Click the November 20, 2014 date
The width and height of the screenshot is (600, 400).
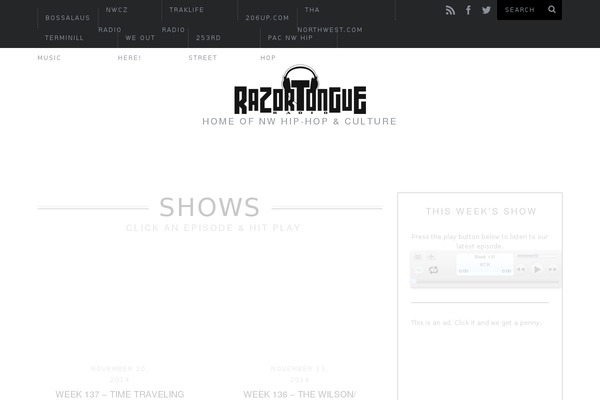tap(119, 374)
